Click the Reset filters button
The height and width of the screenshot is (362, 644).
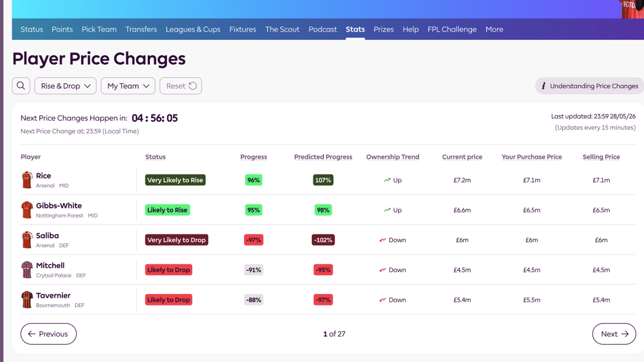coord(181,86)
